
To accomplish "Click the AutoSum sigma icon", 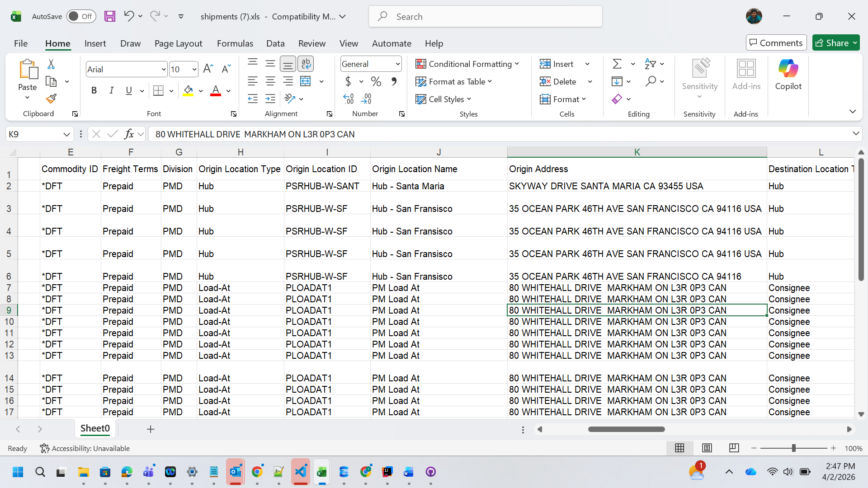I will pyautogui.click(x=617, y=64).
